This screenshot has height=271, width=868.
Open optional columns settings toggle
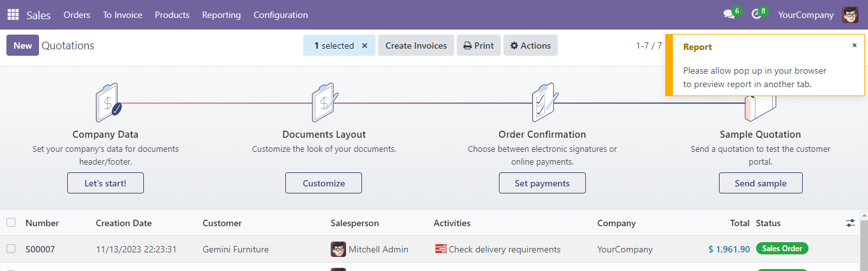coord(850,223)
